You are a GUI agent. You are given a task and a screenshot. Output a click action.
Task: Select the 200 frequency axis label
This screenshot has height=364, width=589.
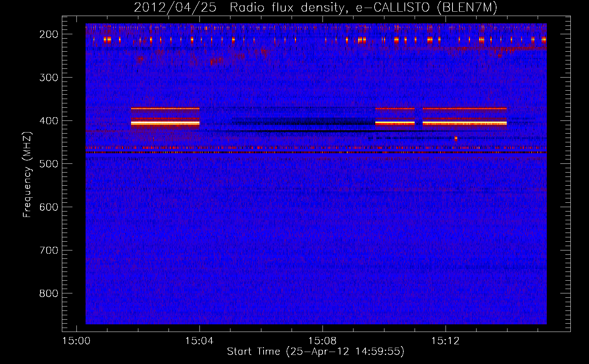pyautogui.click(x=49, y=34)
